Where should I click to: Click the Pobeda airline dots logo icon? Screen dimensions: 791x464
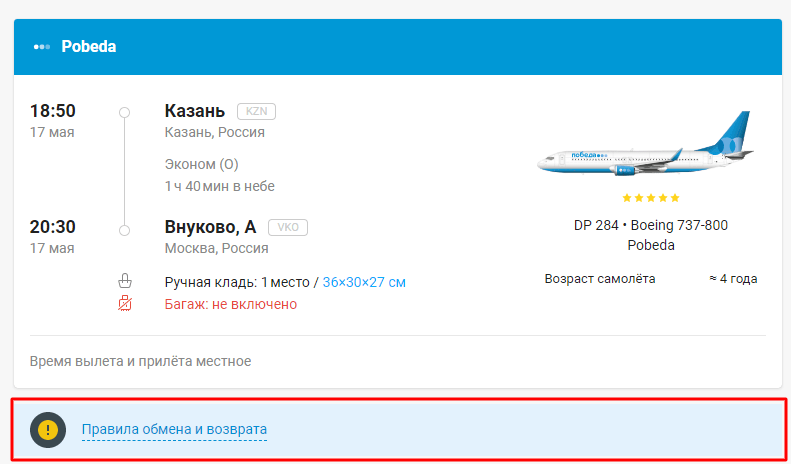tap(41, 47)
